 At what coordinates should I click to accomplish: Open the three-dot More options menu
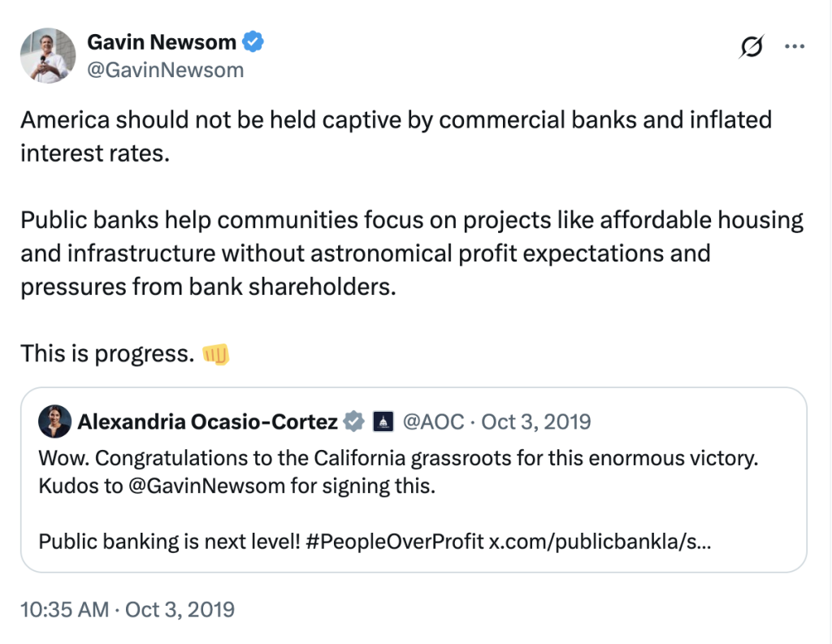(x=794, y=47)
